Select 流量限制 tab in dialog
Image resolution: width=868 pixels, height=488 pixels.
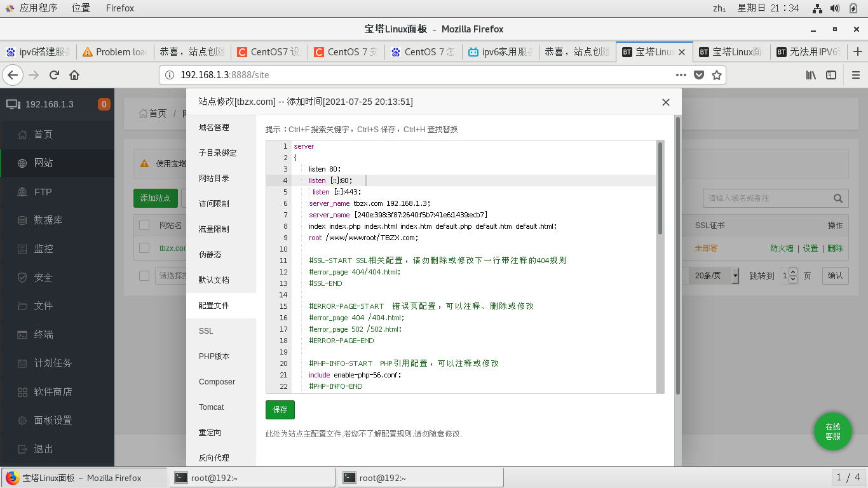pos(221,229)
